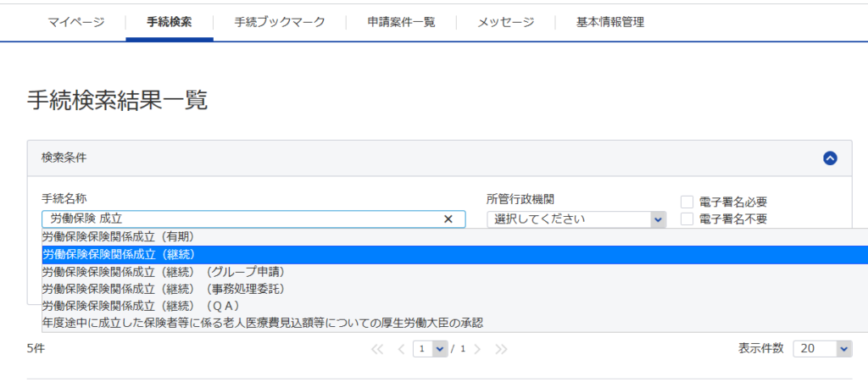Open the 基本情報管理 tab

click(609, 22)
